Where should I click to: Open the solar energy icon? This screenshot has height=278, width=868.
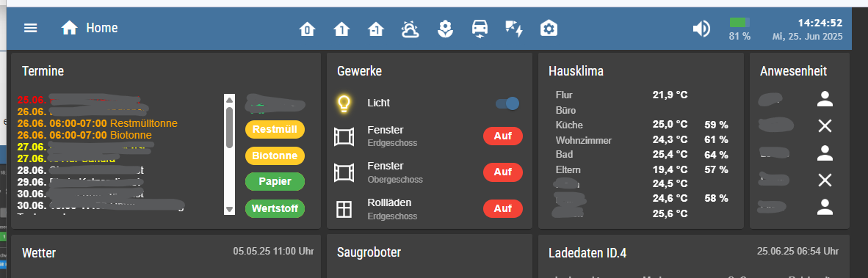(514, 29)
